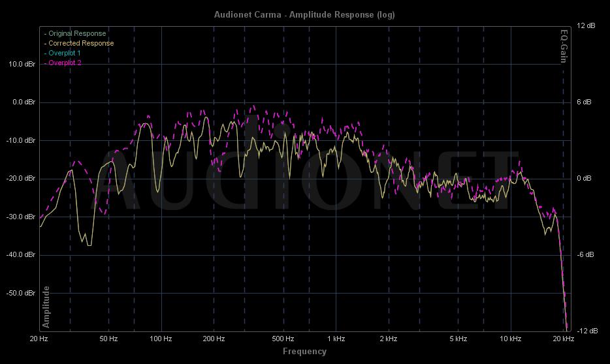Show or hide Overplot 2 trace

point(64,63)
